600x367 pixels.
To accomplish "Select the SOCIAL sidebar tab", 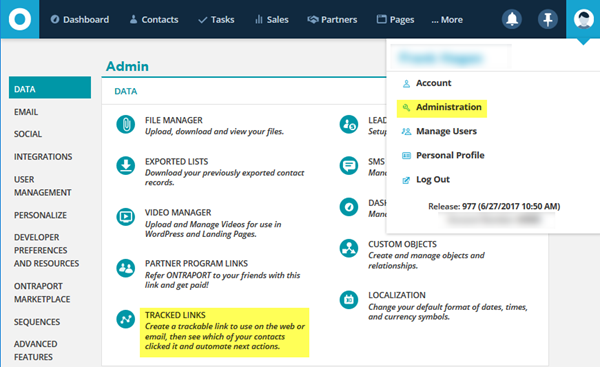I will tap(28, 134).
